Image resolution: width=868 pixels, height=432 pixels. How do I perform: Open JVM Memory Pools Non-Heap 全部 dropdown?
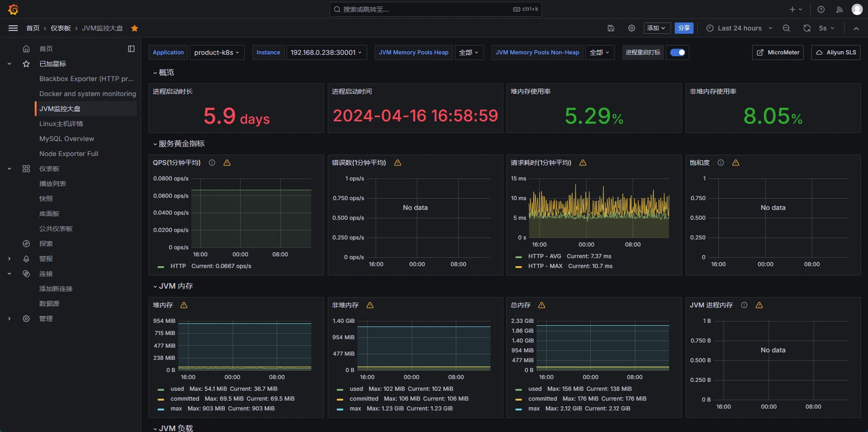(x=600, y=52)
